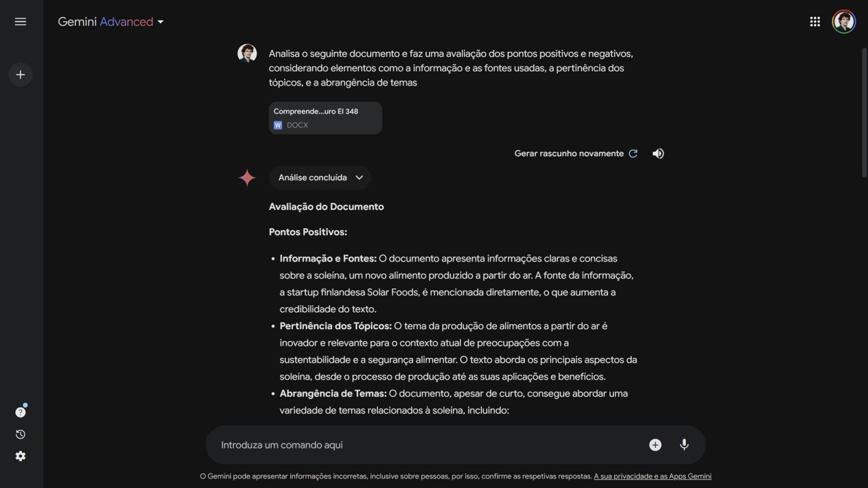This screenshot has width=868, height=488.
Task: Click the microphone voice input icon
Action: [x=684, y=445]
